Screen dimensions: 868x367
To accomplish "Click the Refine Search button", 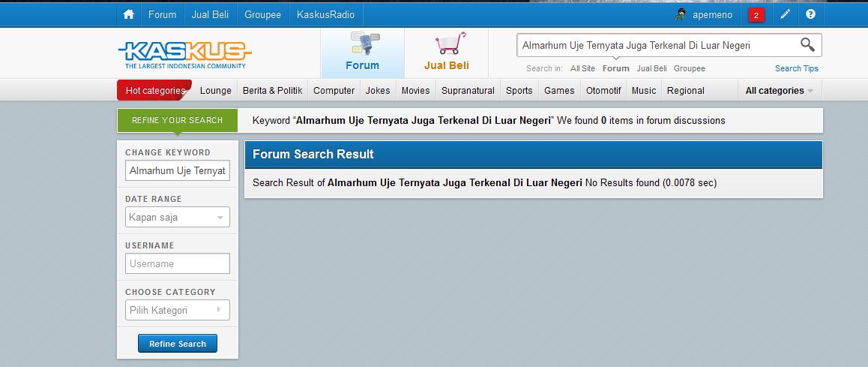I will (x=177, y=344).
